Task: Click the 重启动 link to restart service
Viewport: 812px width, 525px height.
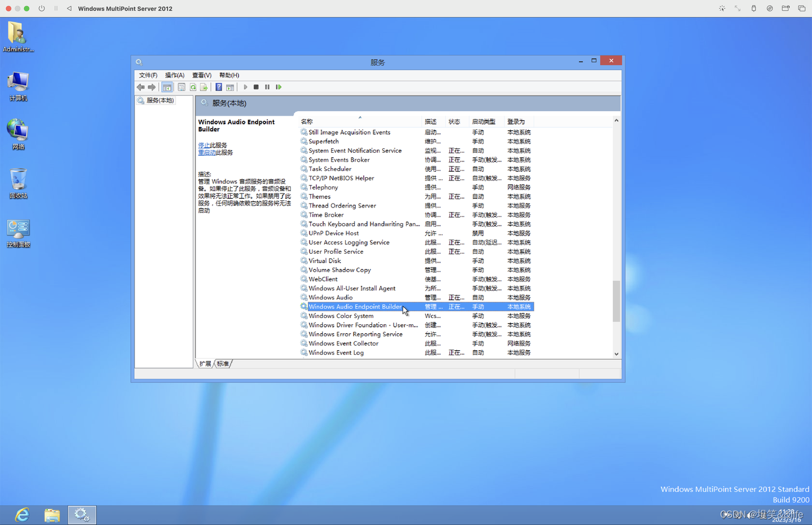Action: (206, 153)
